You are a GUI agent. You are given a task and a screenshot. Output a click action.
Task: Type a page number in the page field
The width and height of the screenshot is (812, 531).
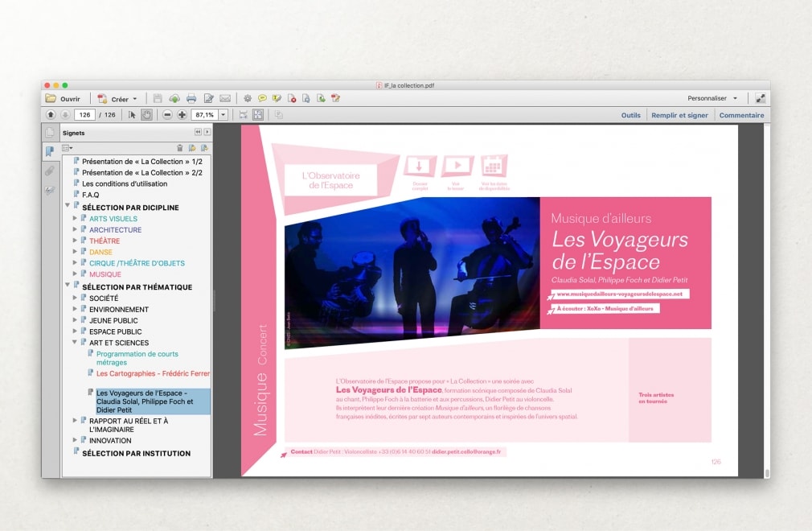(84, 114)
